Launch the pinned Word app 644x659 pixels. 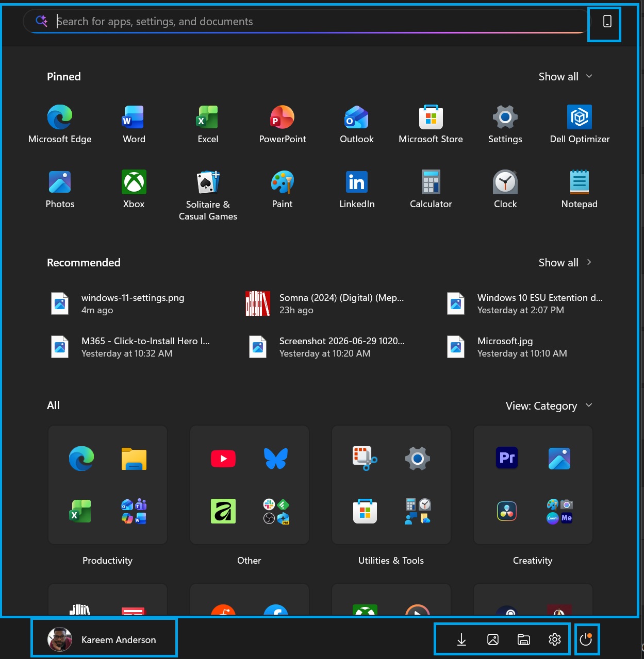[134, 124]
